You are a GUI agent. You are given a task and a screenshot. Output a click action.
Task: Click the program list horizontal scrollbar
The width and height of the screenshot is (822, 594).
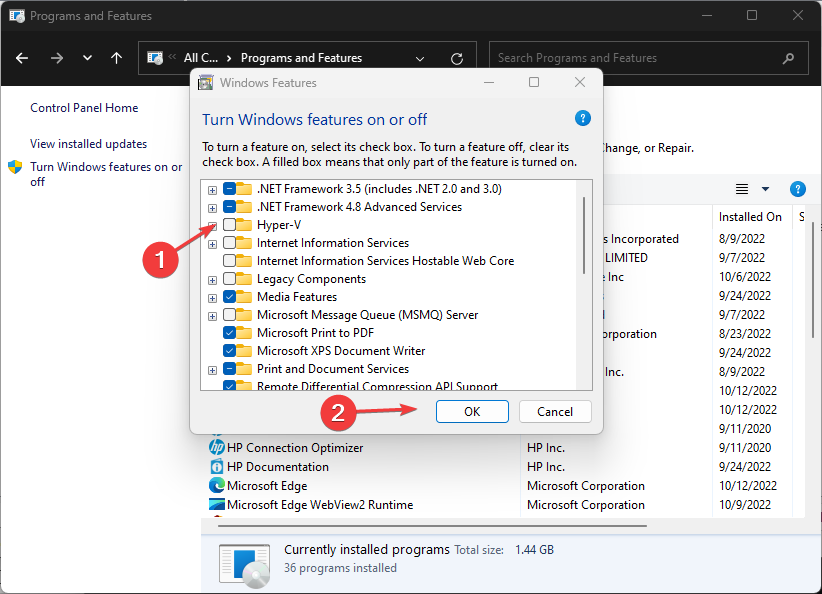(x=432, y=525)
